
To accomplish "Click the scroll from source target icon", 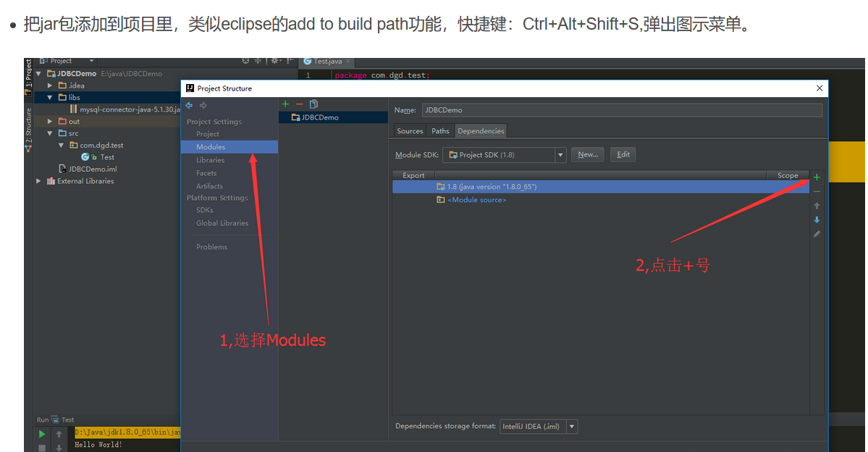I will 246,61.
